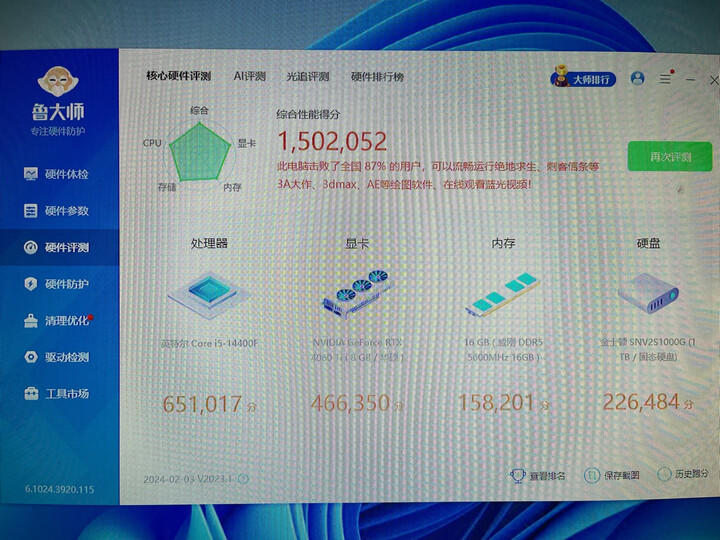Click the 硬件体检 monitor icon
This screenshot has width=720, height=540.
[x=31, y=174]
